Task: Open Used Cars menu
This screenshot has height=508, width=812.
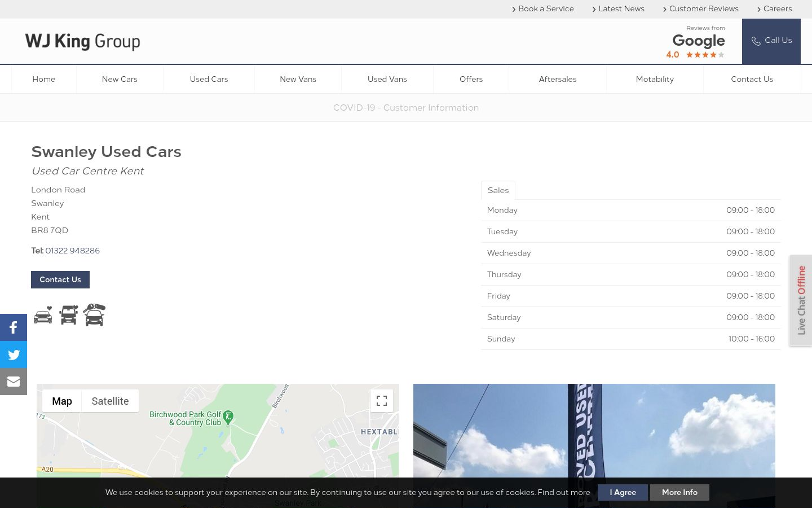Action: [x=209, y=79]
